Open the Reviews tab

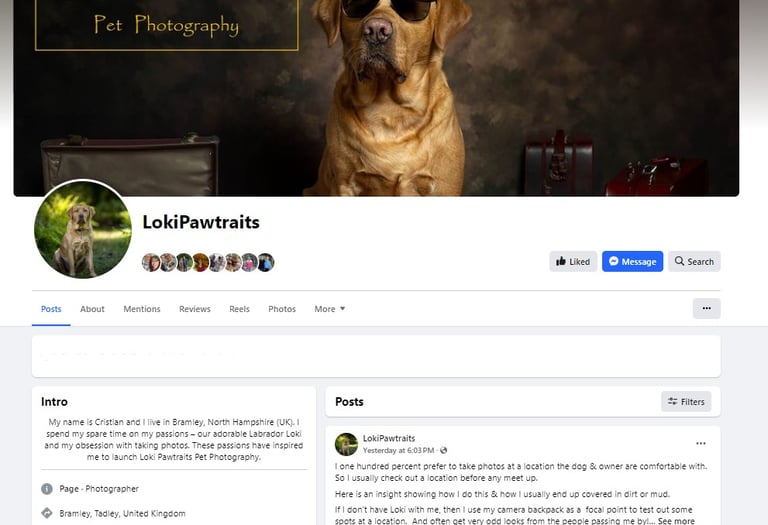click(x=194, y=309)
